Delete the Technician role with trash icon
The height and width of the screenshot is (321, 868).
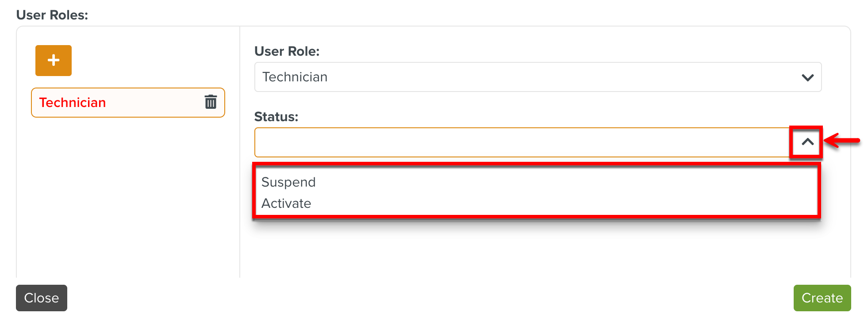click(x=211, y=102)
